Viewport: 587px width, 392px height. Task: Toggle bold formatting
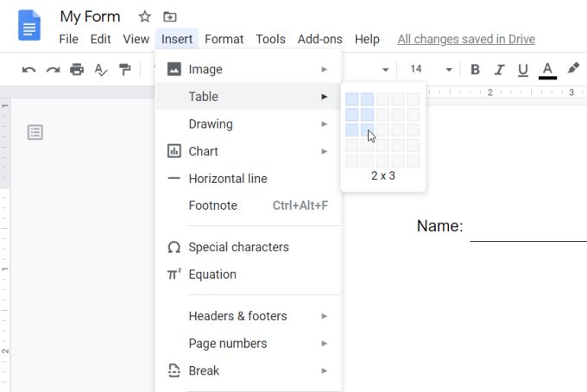click(x=475, y=69)
